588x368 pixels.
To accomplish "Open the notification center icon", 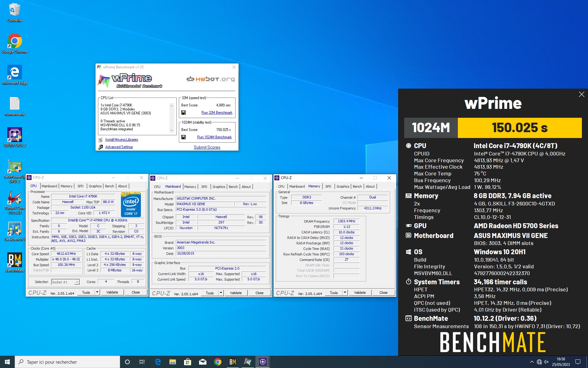I will 578,362.
